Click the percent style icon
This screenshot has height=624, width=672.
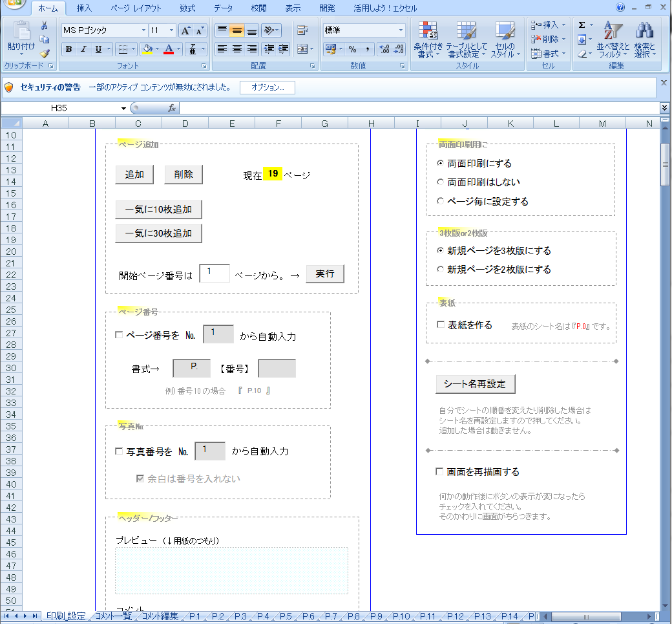tap(352, 49)
